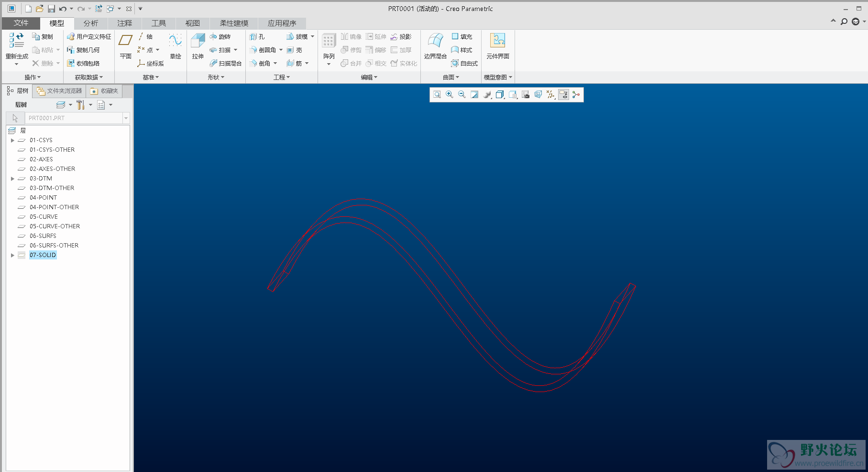
Task: Switch to the Annotate (注释) ribbon tab
Action: [x=124, y=23]
